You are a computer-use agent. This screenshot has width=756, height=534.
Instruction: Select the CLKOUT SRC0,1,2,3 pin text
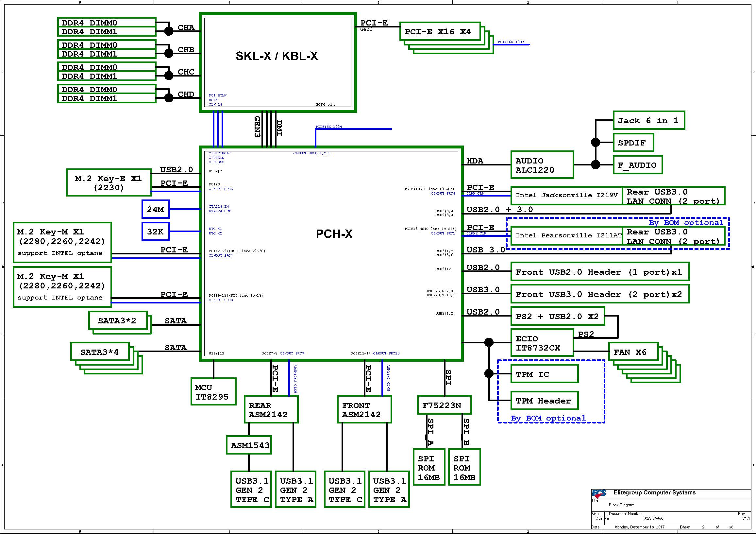pyautogui.click(x=311, y=153)
